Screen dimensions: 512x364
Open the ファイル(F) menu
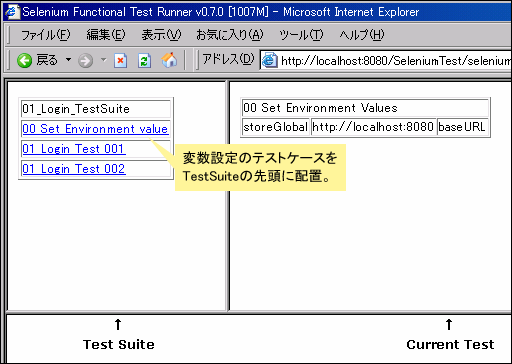[x=46, y=35]
